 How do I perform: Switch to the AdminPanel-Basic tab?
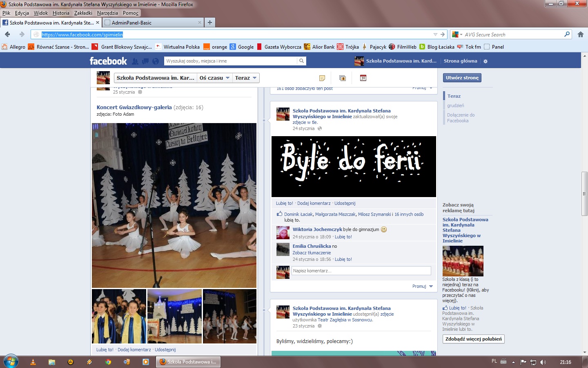[x=131, y=23]
